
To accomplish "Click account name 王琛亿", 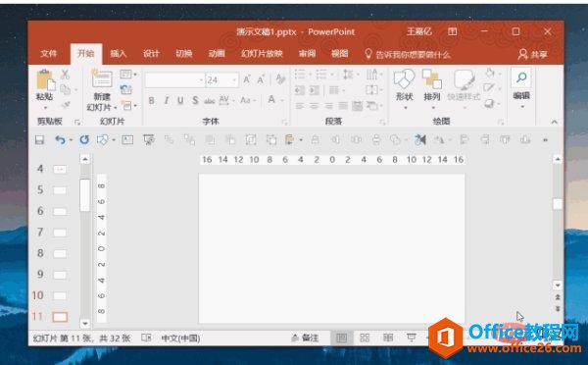I will click(419, 32).
